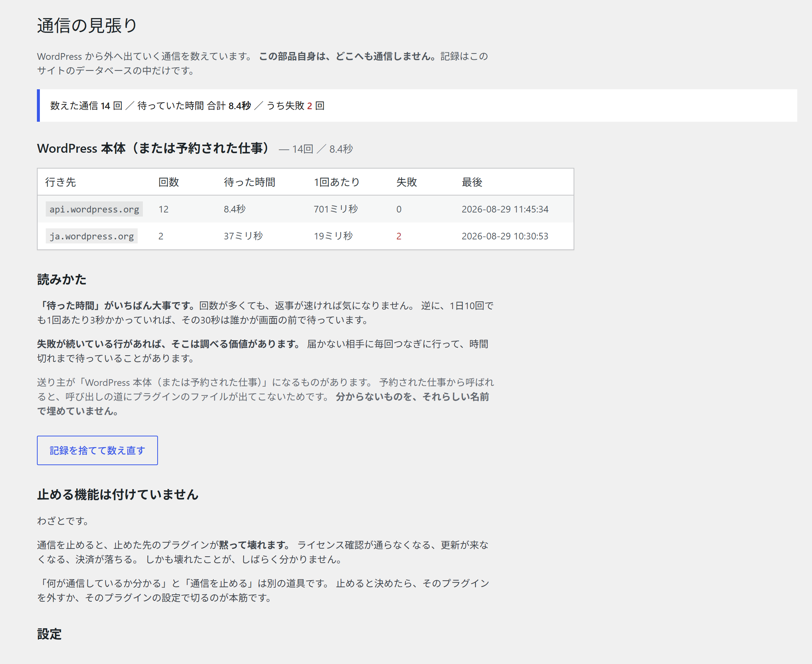Viewport: 812px width, 664px height.
Task: Click the 最後 column header
Action: pyautogui.click(x=472, y=182)
